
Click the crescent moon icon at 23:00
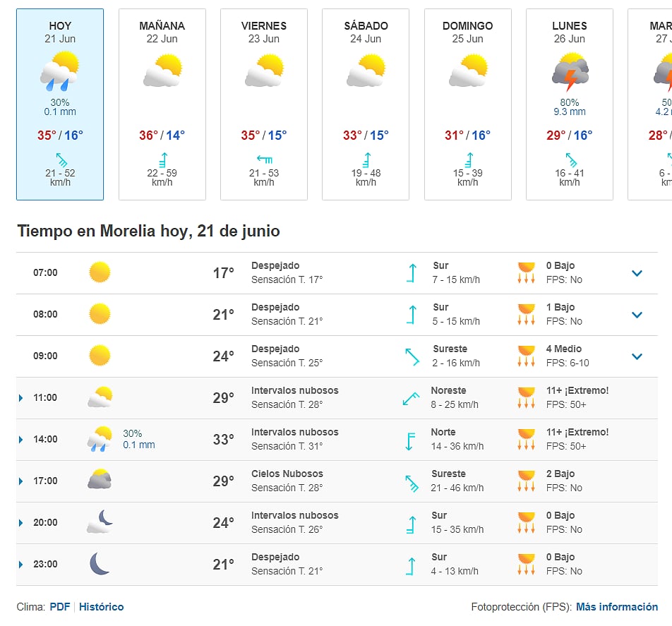click(x=100, y=564)
